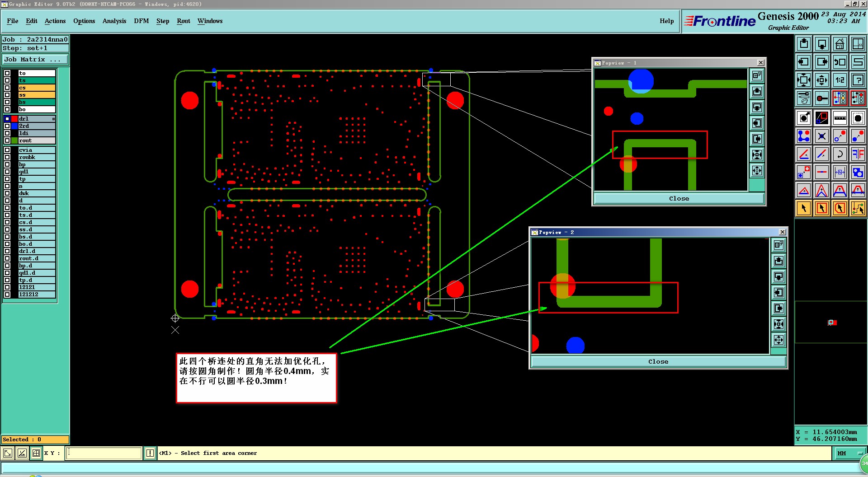Click the blue X delete feature icon
Viewport: 868px width, 477px height.
point(822,136)
